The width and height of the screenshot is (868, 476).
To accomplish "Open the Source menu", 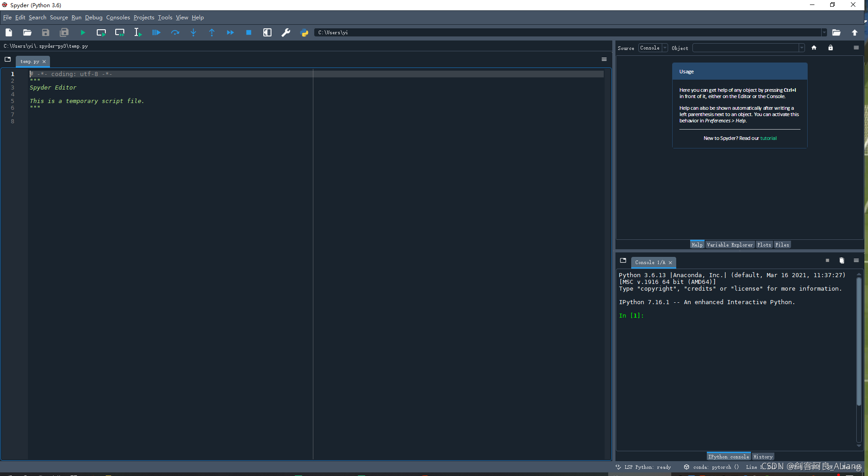I will (x=59, y=18).
